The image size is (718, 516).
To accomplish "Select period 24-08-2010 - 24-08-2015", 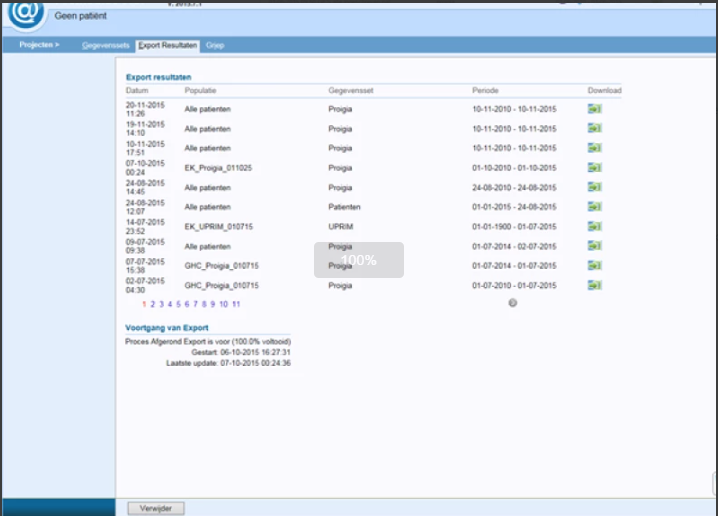I will [514, 187].
